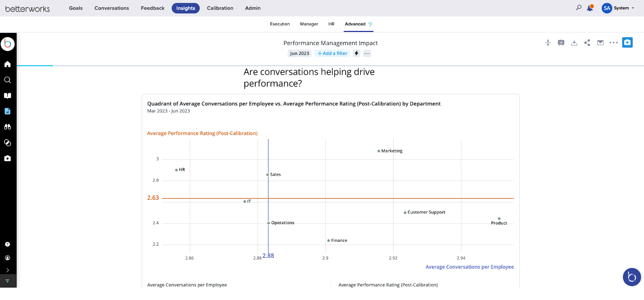Share the dashboard via share icon
The height and width of the screenshot is (300, 644).
[x=587, y=43]
